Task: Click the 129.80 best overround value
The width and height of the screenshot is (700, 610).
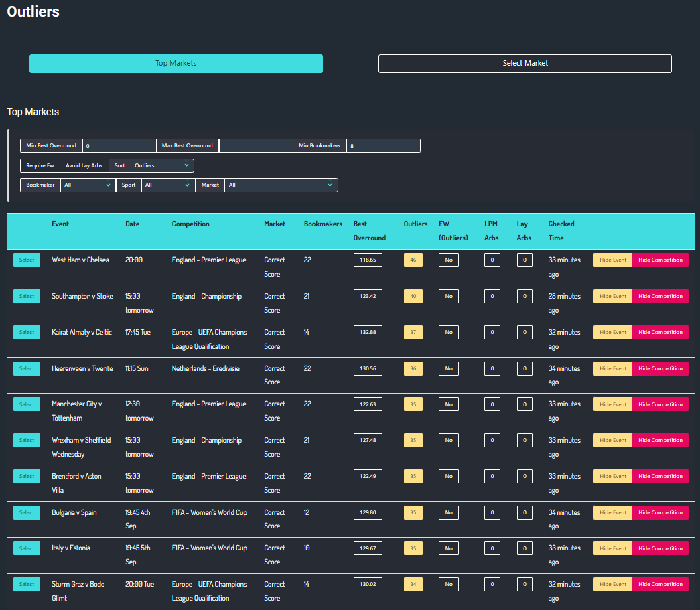Action: click(368, 512)
